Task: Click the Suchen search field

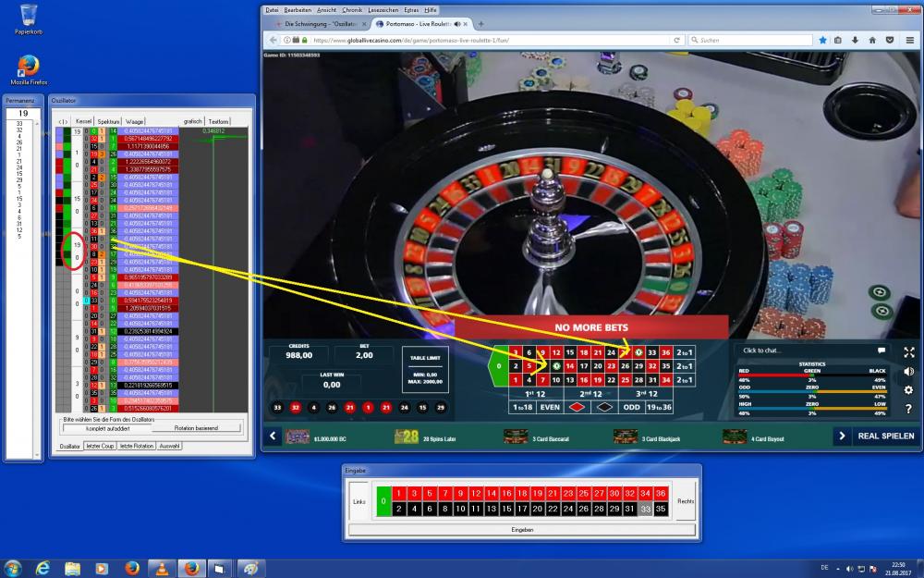Action: [x=750, y=40]
